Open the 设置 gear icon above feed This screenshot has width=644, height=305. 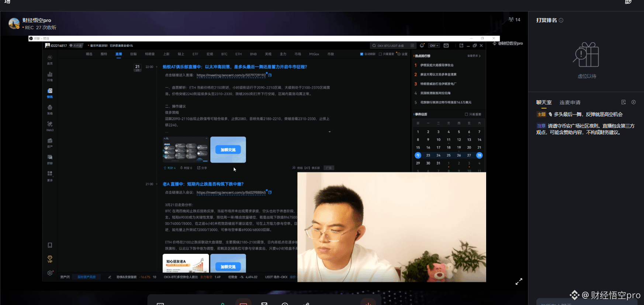pyautogui.click(x=399, y=54)
